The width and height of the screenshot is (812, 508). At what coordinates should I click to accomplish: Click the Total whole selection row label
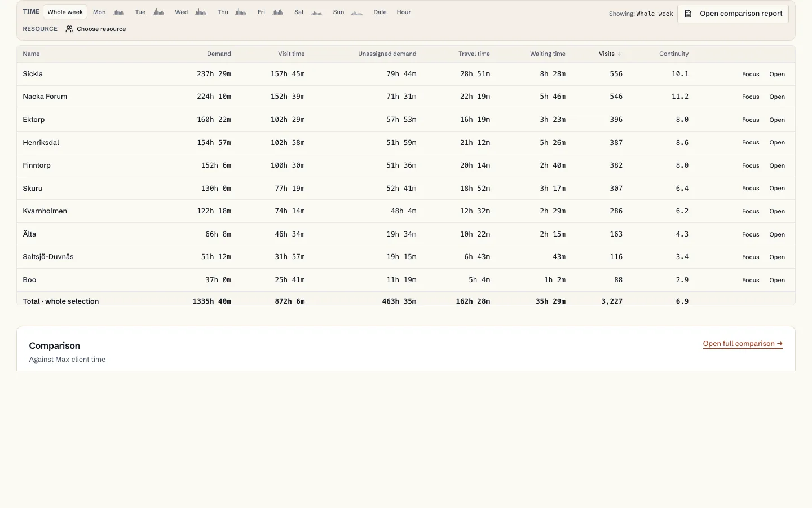(x=61, y=301)
